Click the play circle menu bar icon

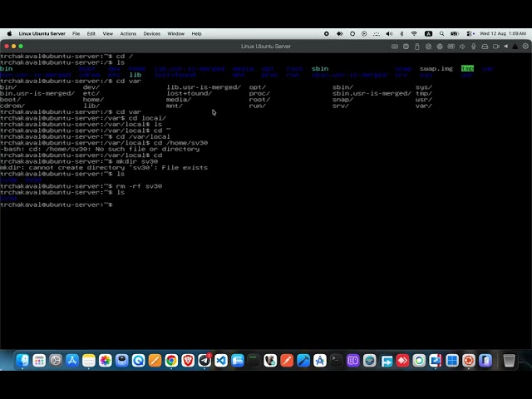click(364, 33)
